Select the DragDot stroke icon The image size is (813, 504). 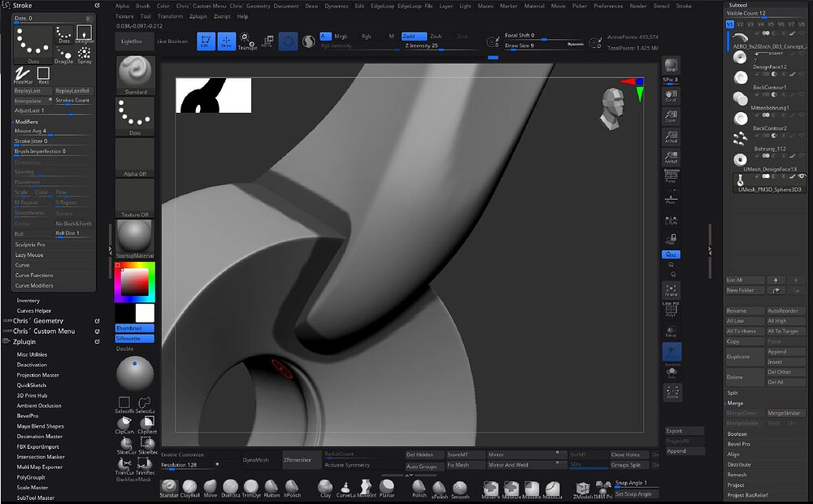pyautogui.click(x=64, y=55)
